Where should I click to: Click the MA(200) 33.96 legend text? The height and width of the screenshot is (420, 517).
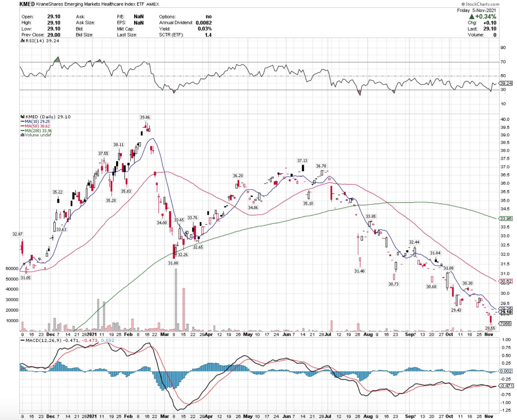coord(38,131)
